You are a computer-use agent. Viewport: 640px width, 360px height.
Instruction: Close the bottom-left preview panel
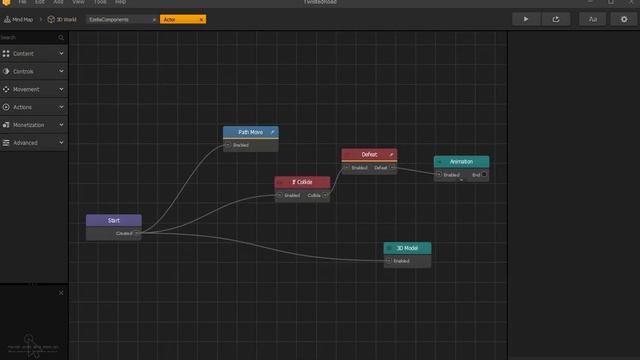tap(61, 293)
